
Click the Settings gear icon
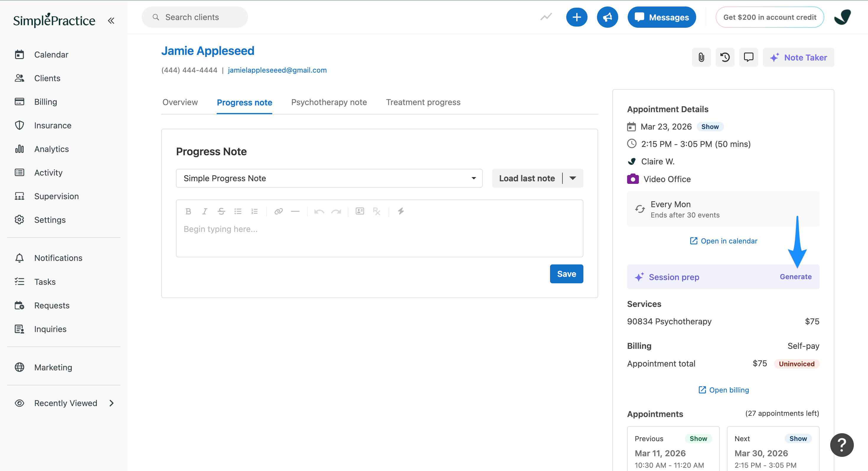tap(19, 220)
